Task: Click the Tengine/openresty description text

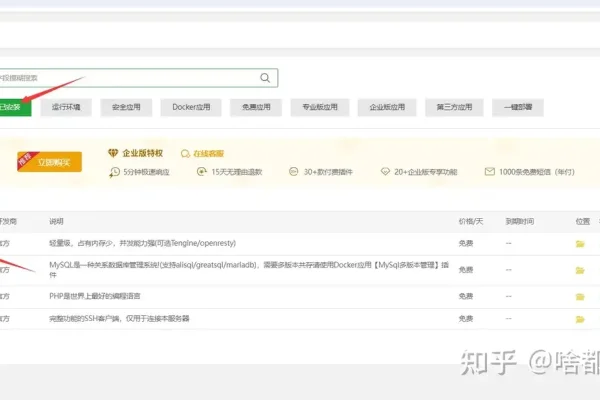Action: tap(142, 243)
